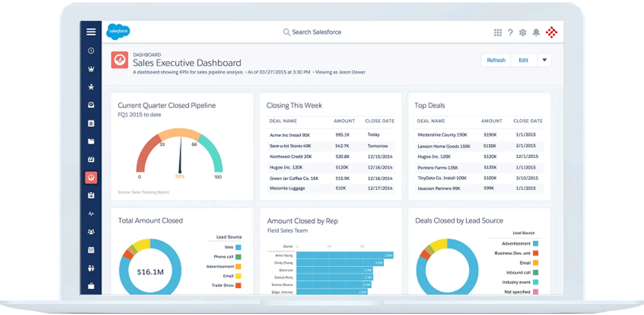The width and height of the screenshot is (644, 315).
Task: Click AMOUNT header in Closing This Week
Action: pyautogui.click(x=344, y=121)
